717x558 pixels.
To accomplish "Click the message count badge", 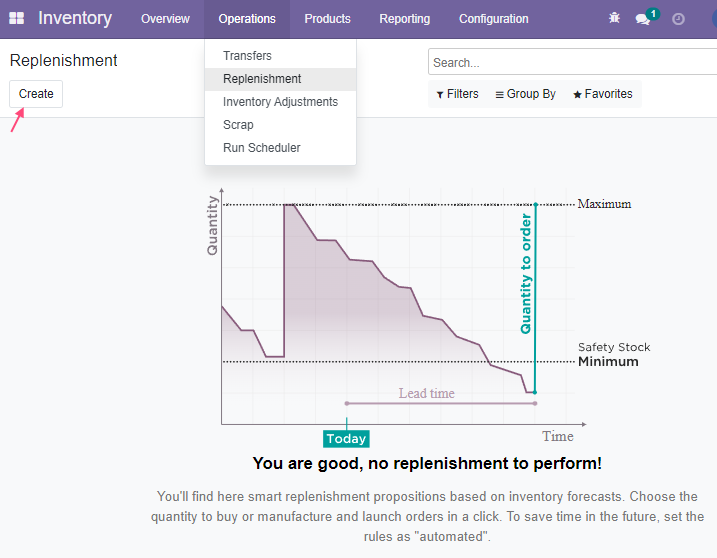I will 653,14.
